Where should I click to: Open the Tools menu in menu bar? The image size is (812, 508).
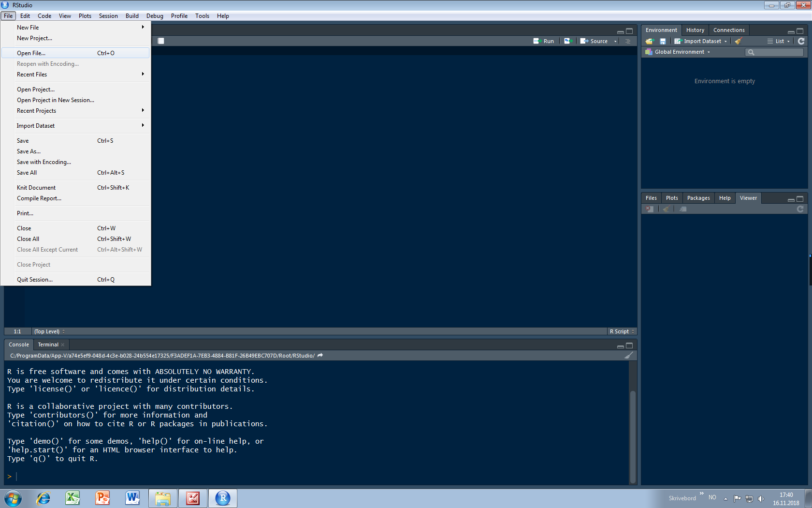(x=202, y=16)
